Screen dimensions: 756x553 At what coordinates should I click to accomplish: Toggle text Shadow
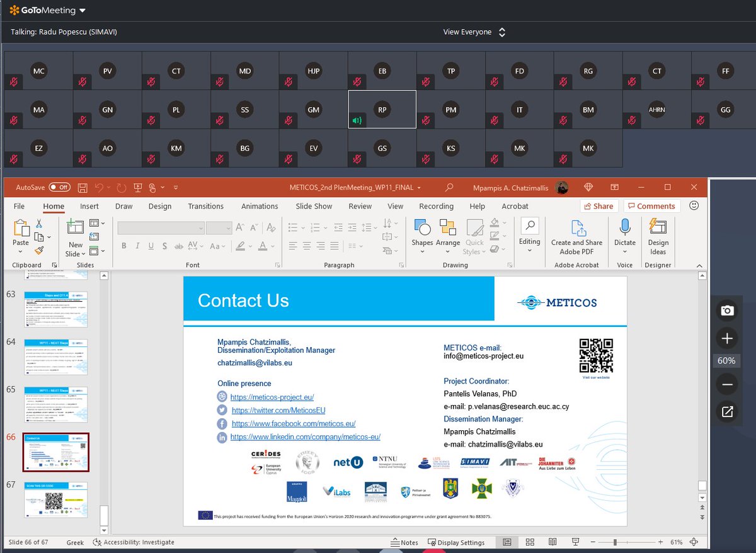[x=166, y=246]
